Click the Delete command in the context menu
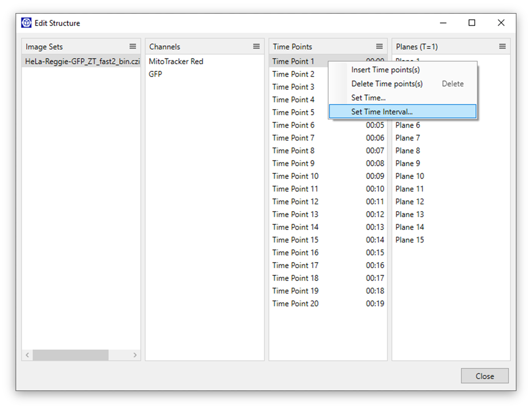532x409 pixels. 452,84
